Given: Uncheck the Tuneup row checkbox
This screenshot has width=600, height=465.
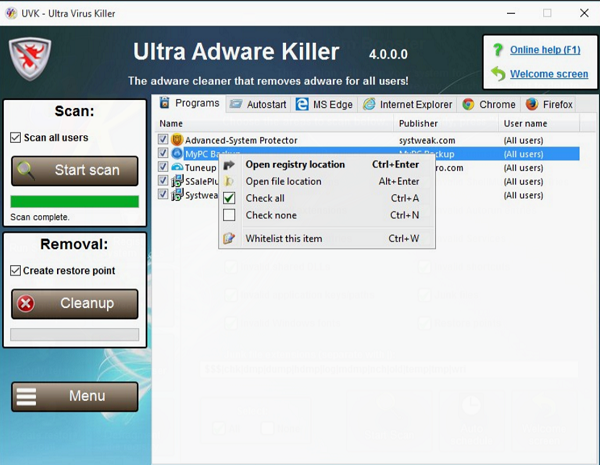Looking at the screenshot, I should click(x=163, y=166).
